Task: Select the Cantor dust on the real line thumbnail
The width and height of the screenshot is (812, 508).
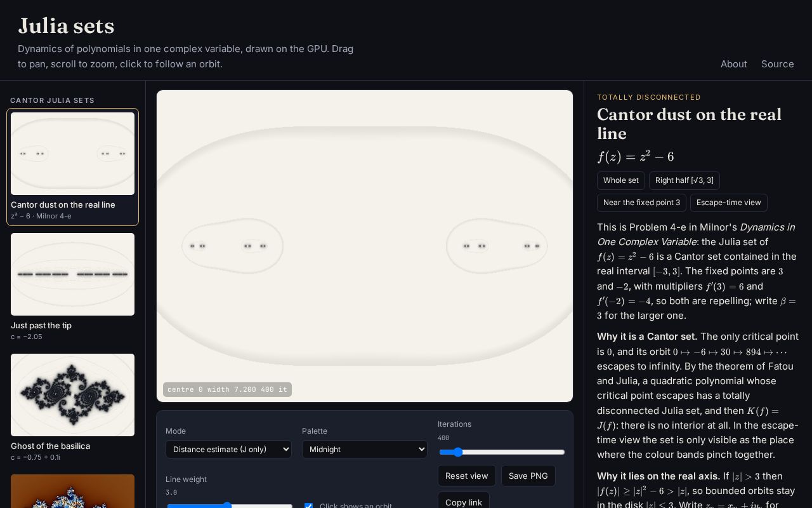Action: [x=72, y=167]
